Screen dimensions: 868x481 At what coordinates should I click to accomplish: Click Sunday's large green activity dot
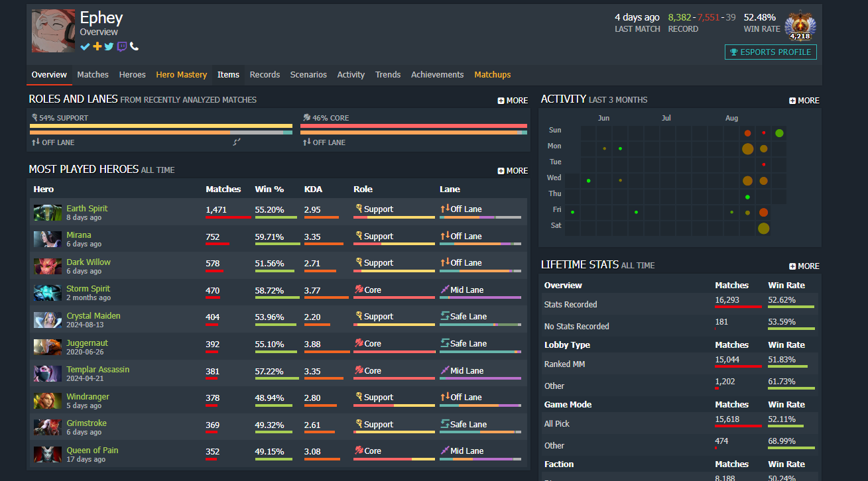[779, 133]
